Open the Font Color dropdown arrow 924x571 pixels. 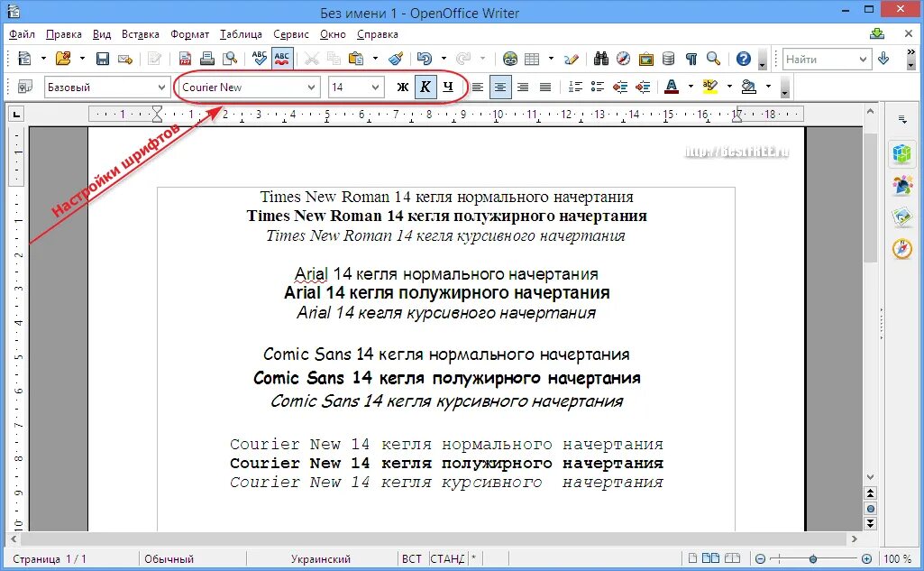[x=690, y=87]
